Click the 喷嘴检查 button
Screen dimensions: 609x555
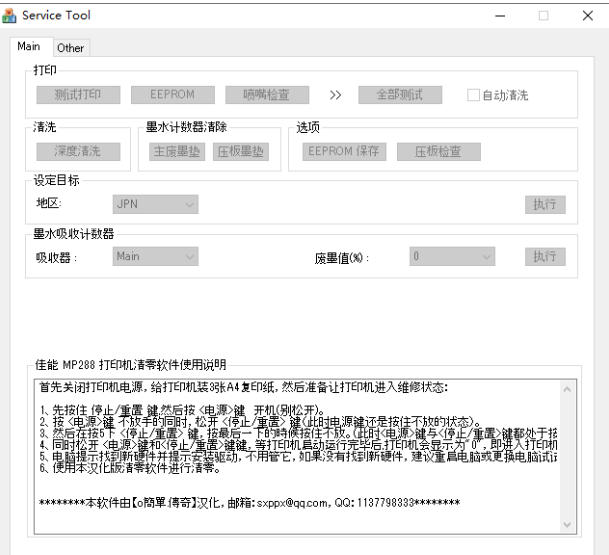pos(267,95)
